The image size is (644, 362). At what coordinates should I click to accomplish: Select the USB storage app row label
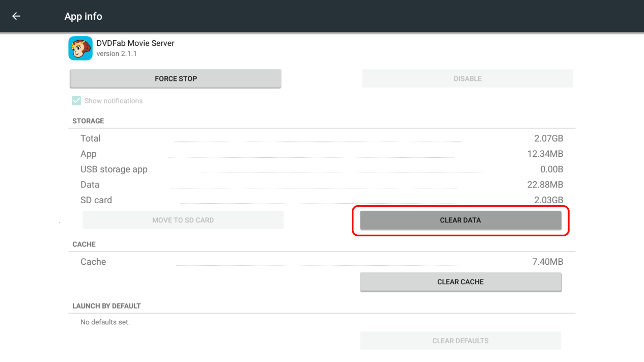click(x=114, y=170)
